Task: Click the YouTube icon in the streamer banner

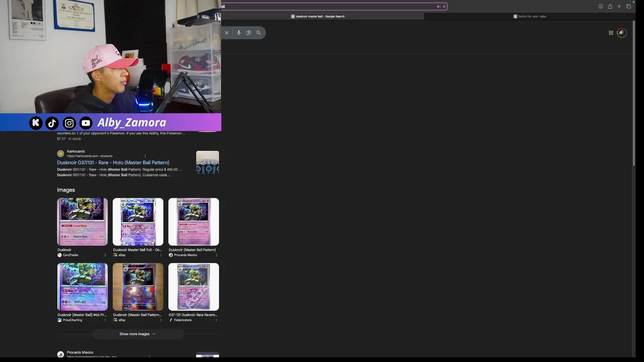Action: tap(86, 123)
